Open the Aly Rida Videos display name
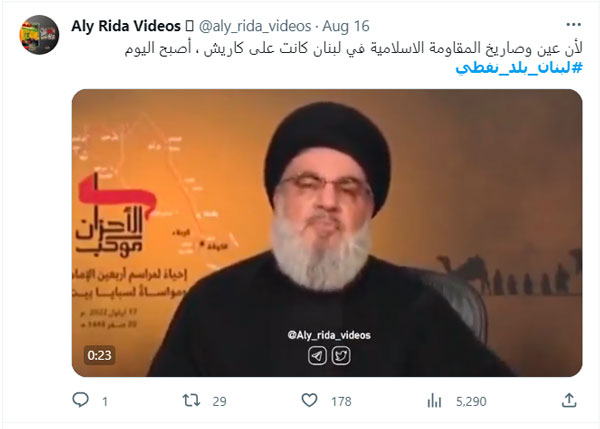This screenshot has width=600, height=429. pos(126,26)
